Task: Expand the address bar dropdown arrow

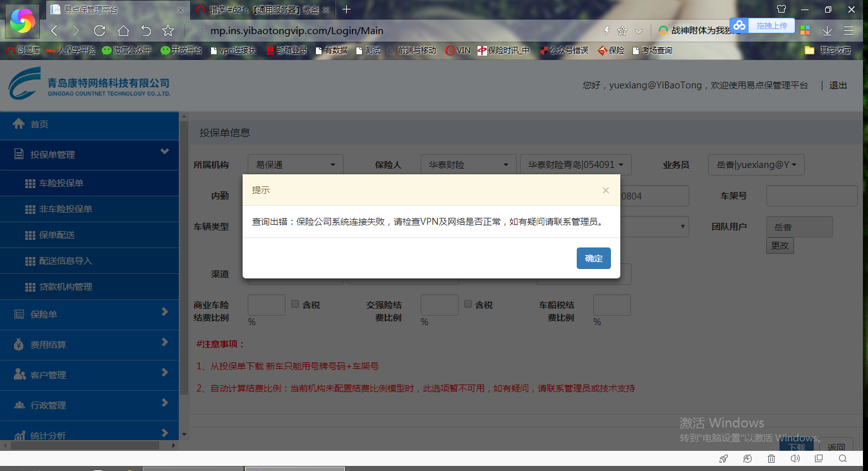Action: pyautogui.click(x=639, y=31)
